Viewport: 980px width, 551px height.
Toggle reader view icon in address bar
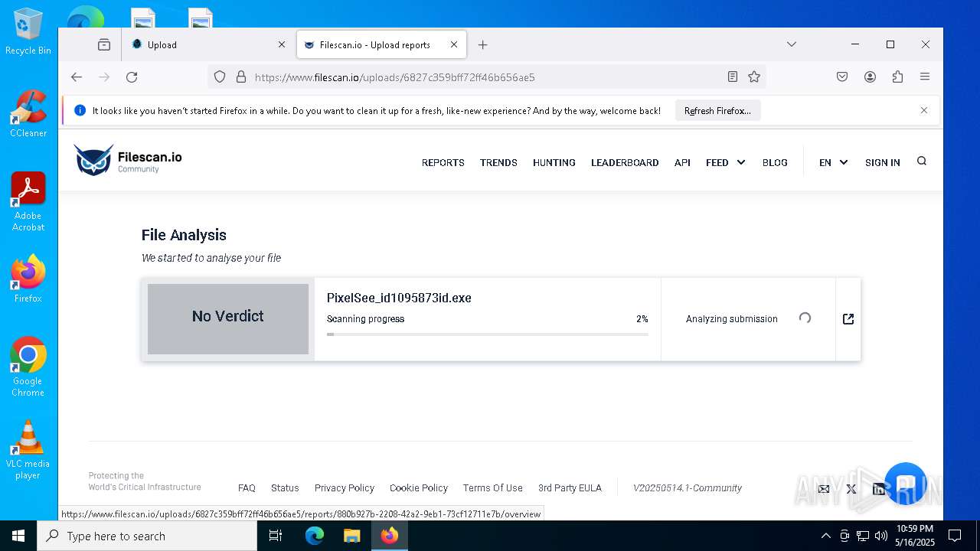(733, 77)
